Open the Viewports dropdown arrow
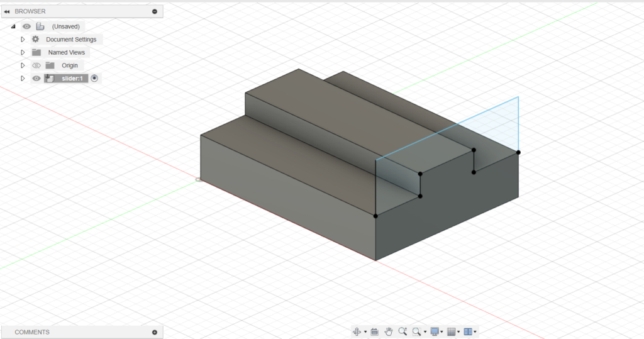The height and width of the screenshot is (339, 644). tap(475, 332)
